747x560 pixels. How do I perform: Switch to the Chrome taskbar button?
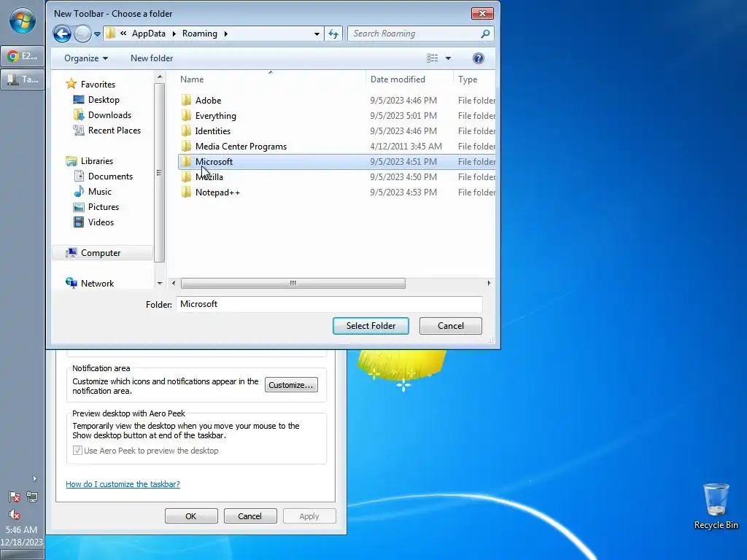point(23,56)
